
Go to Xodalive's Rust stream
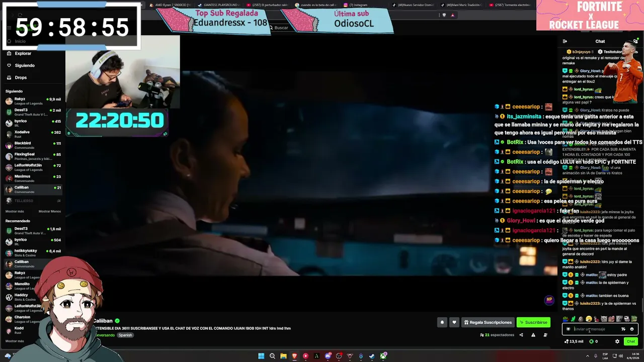click(x=33, y=134)
